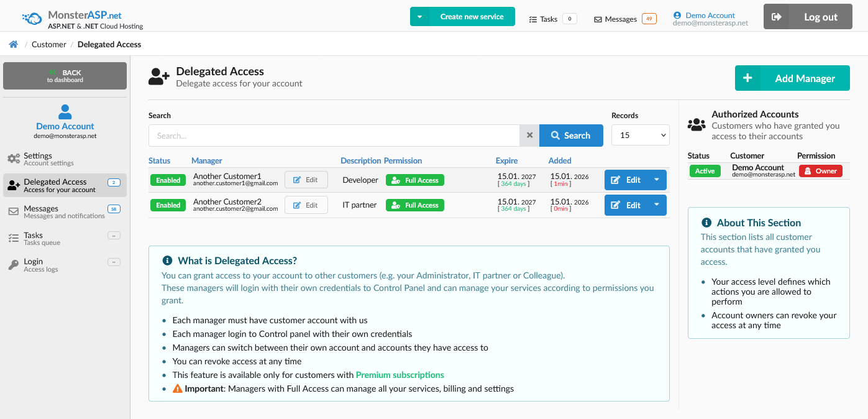The width and height of the screenshot is (868, 419).
Task: Open Messages envelope in top bar
Action: (598, 19)
